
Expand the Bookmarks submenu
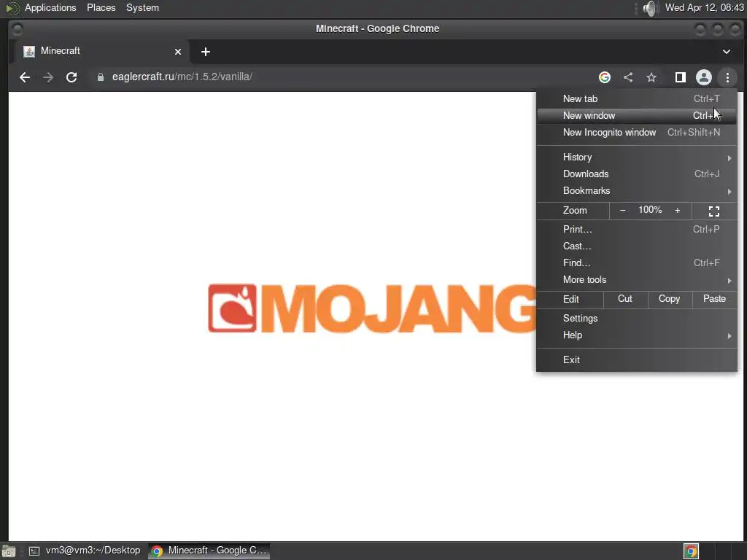point(636,190)
